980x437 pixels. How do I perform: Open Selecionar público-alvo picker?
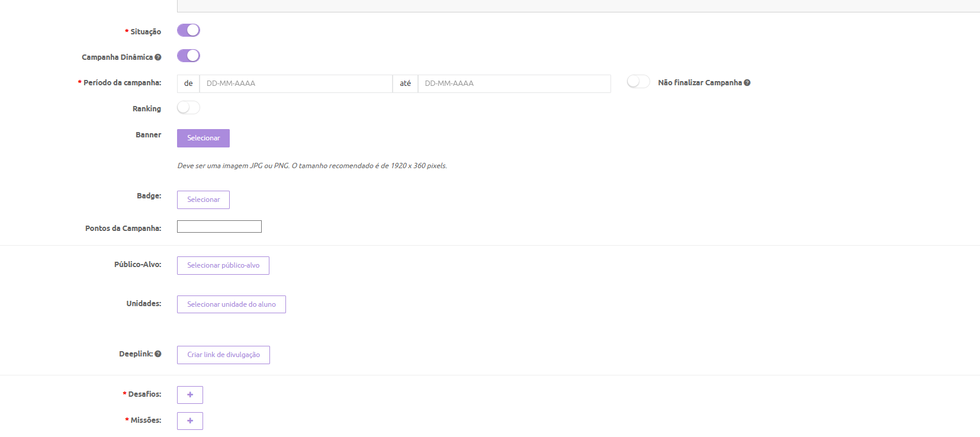click(x=223, y=266)
